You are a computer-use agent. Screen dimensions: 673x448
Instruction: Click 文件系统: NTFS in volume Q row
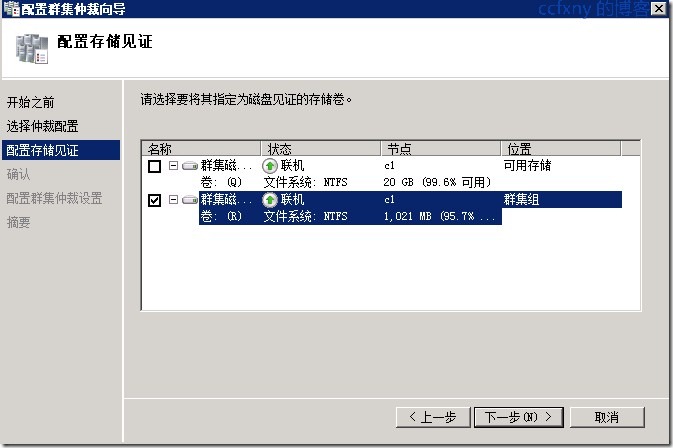click(x=306, y=182)
